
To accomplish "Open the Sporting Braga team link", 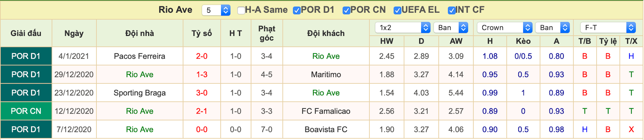I will 139,93.
